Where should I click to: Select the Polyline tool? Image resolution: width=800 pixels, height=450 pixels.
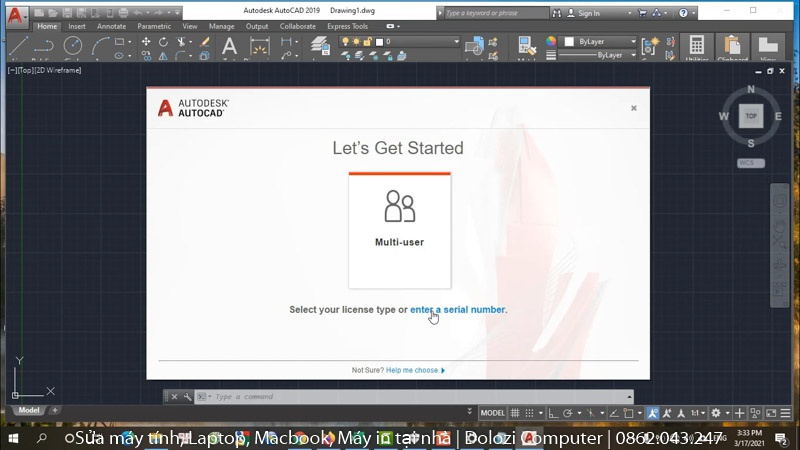(x=44, y=46)
